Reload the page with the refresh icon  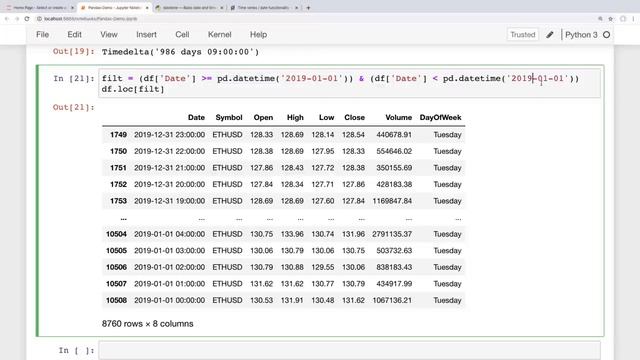[x=27, y=19]
